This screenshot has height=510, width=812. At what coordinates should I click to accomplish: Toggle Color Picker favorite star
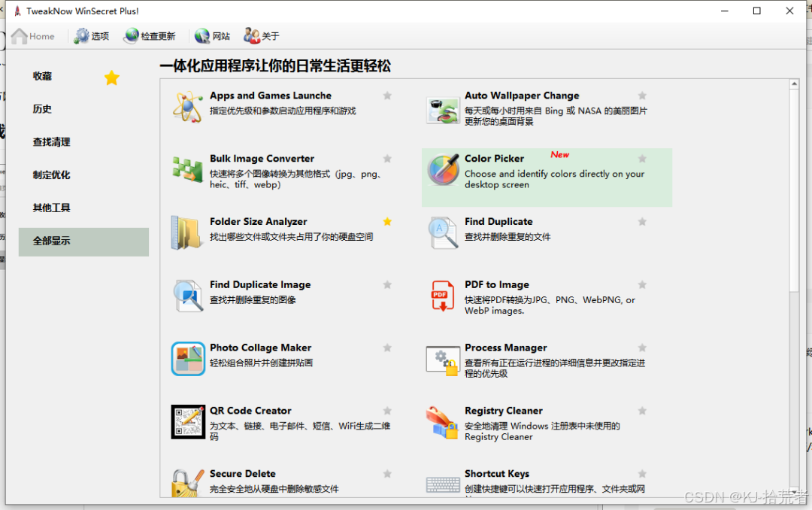click(x=642, y=159)
